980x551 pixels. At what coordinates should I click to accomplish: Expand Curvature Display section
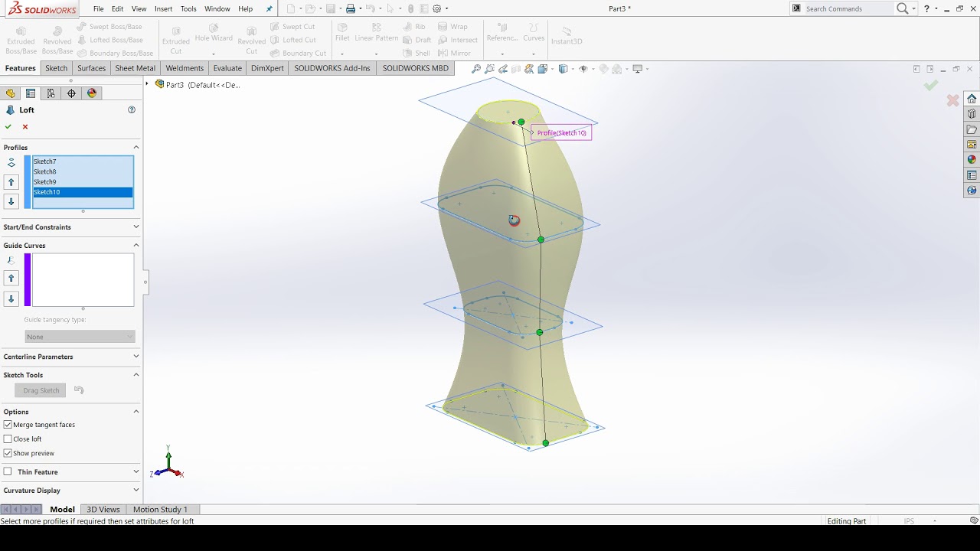(x=136, y=491)
